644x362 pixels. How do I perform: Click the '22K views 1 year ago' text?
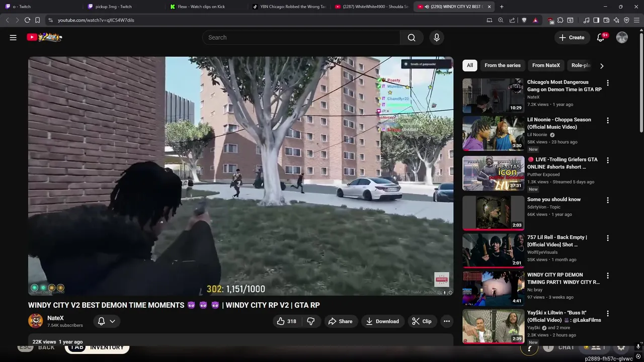pos(57,342)
